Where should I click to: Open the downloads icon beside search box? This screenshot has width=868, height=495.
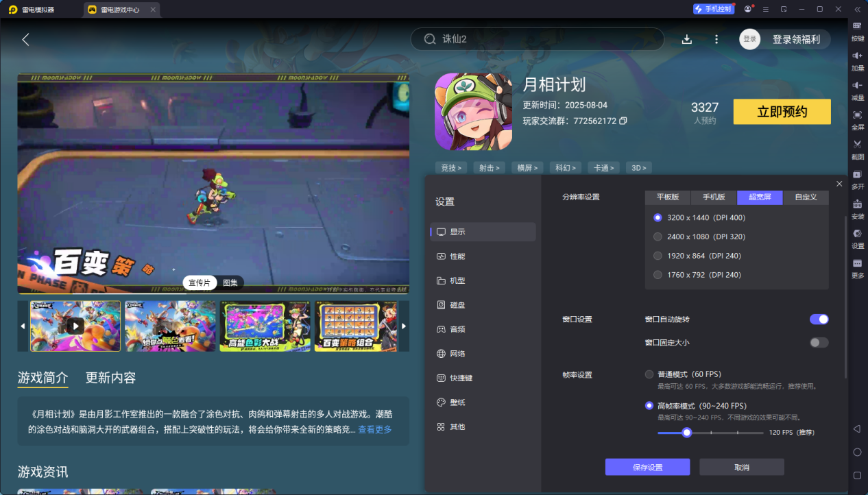click(687, 39)
